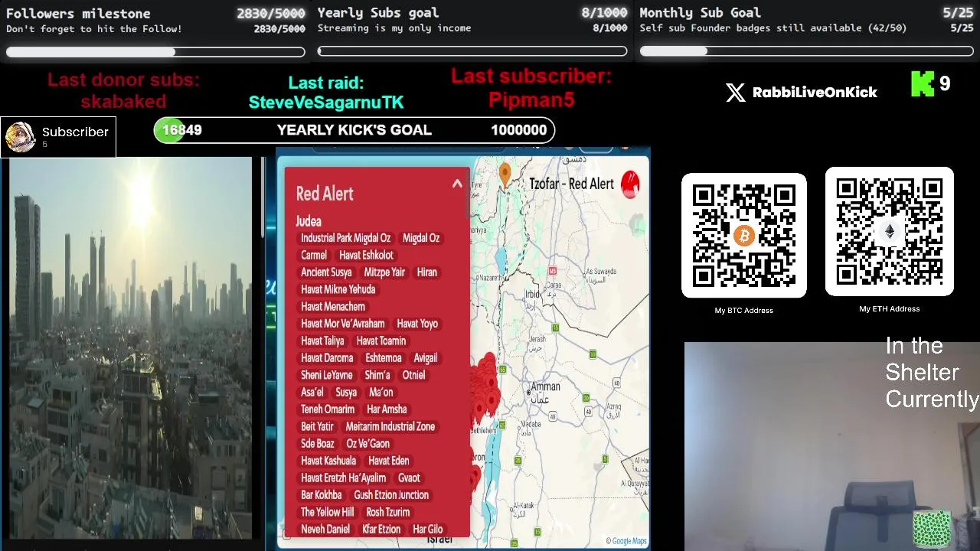Screen dimensions: 980x551
Task: Click the Kfar Etzion tag
Action: (x=381, y=530)
